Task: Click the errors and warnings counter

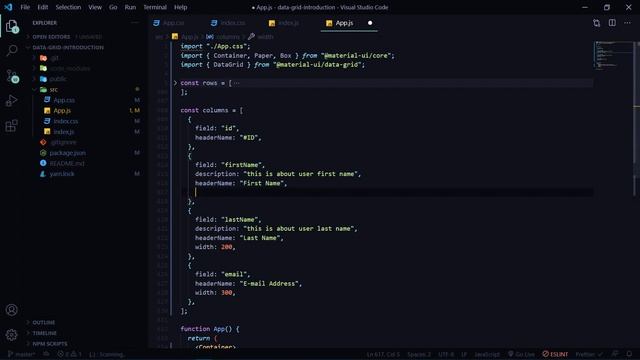Action: pyautogui.click(x=69, y=354)
